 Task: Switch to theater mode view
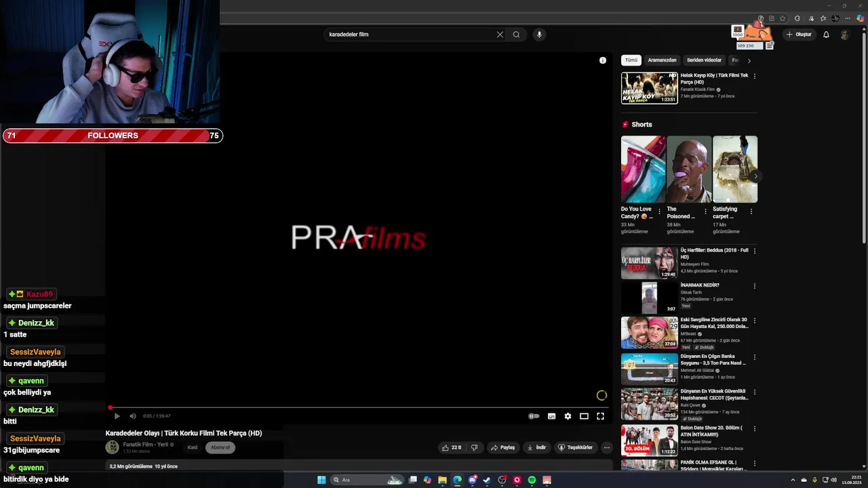point(584,416)
